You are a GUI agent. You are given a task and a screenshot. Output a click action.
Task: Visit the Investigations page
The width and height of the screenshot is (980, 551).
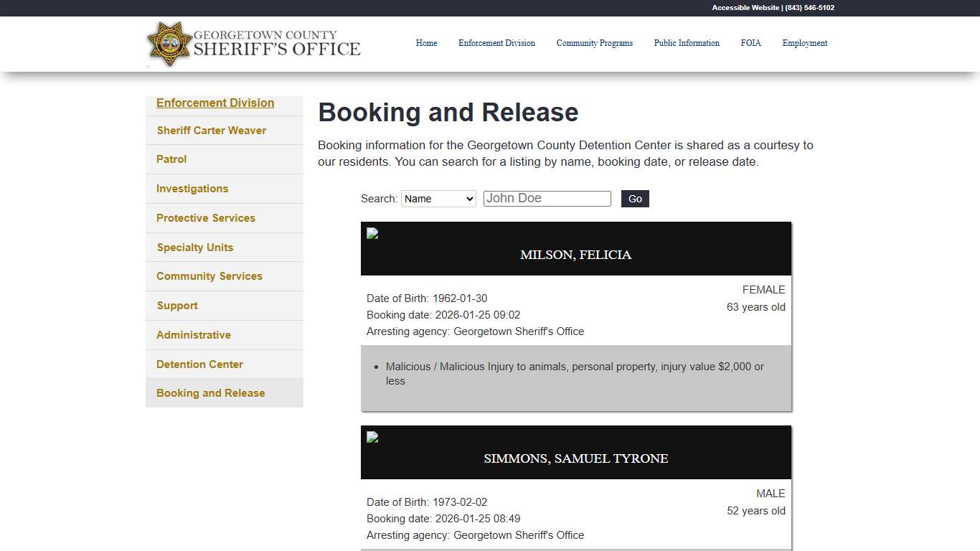[192, 189]
